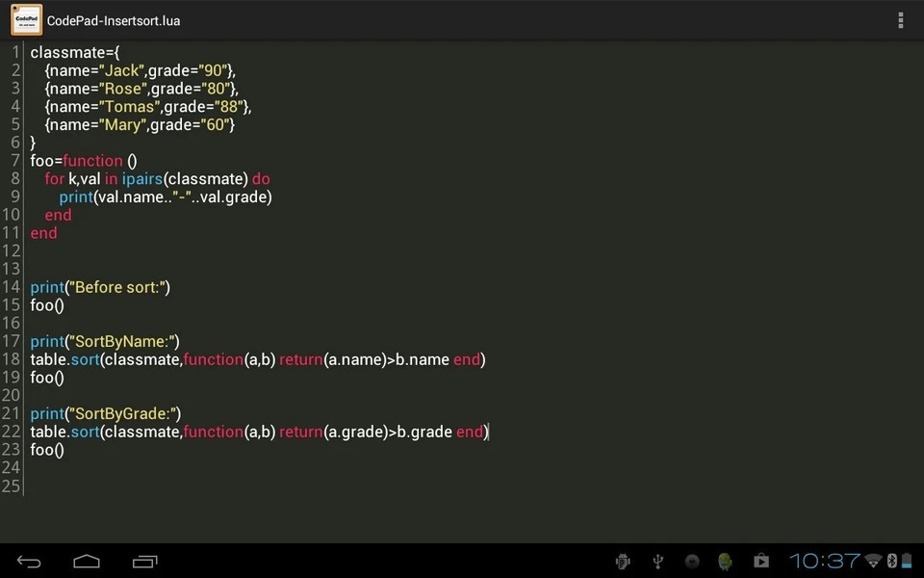
Task: Tap "foo()" call on line 19
Action: click(47, 378)
